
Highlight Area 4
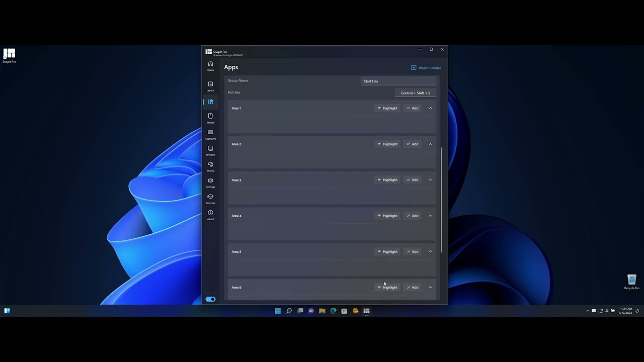(x=387, y=216)
